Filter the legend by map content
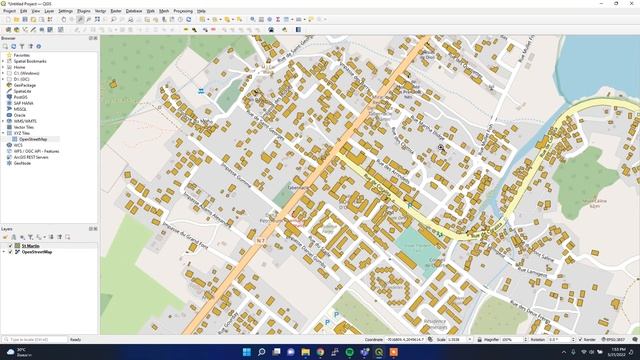The width and height of the screenshot is (640, 360). pyautogui.click(x=31, y=237)
